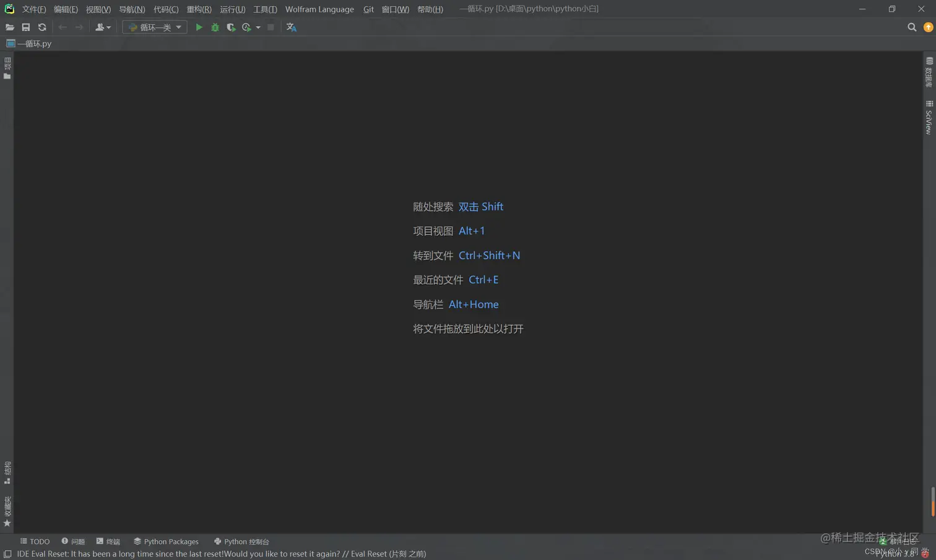
Task: Click the Back navigation arrow
Action: click(63, 27)
